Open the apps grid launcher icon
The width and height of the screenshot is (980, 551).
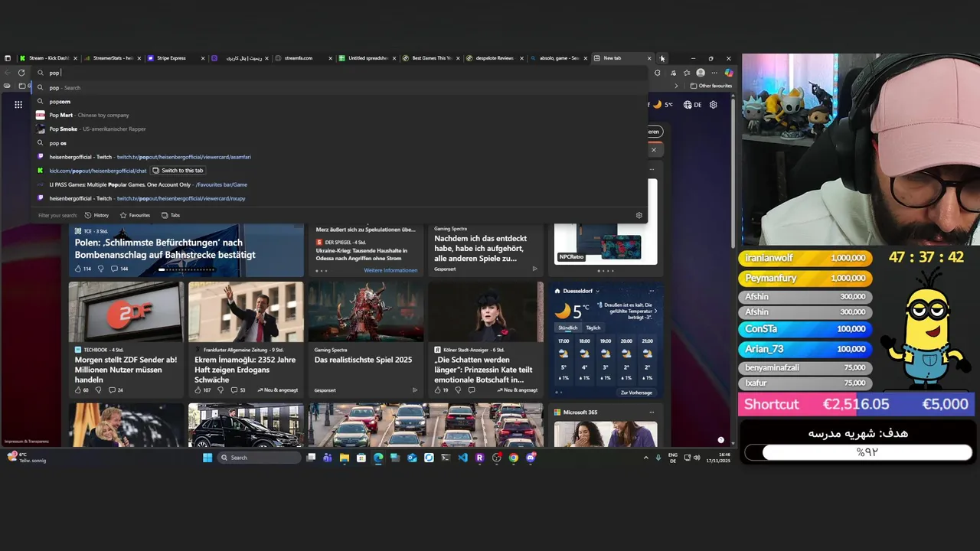18,105
